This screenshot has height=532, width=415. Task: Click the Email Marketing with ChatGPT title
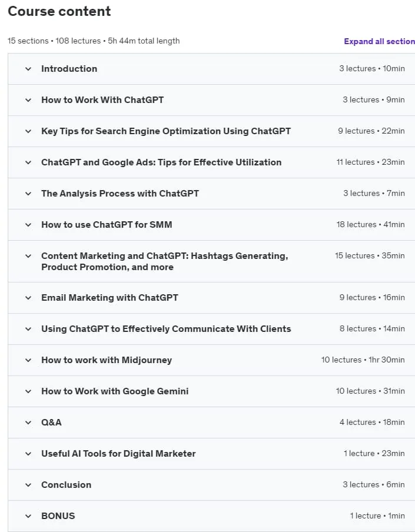point(109,298)
